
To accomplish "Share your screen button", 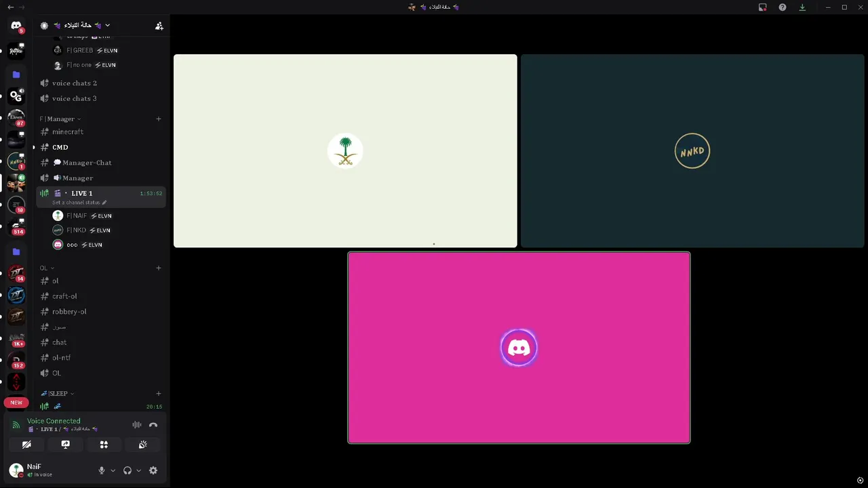I will 65,445.
